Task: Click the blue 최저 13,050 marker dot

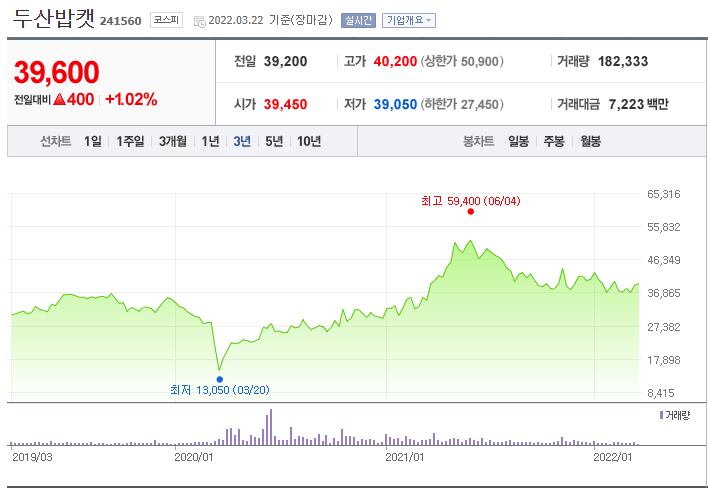Action: coord(219,379)
